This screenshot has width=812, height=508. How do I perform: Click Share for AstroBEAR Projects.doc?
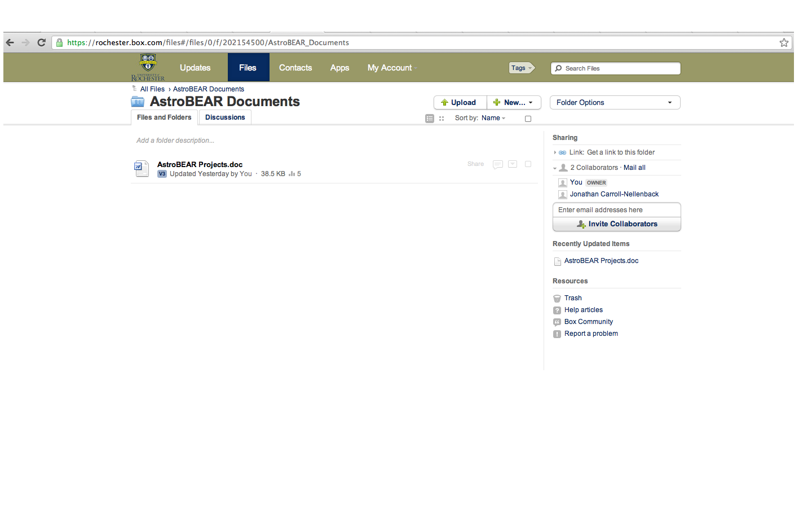(x=475, y=164)
